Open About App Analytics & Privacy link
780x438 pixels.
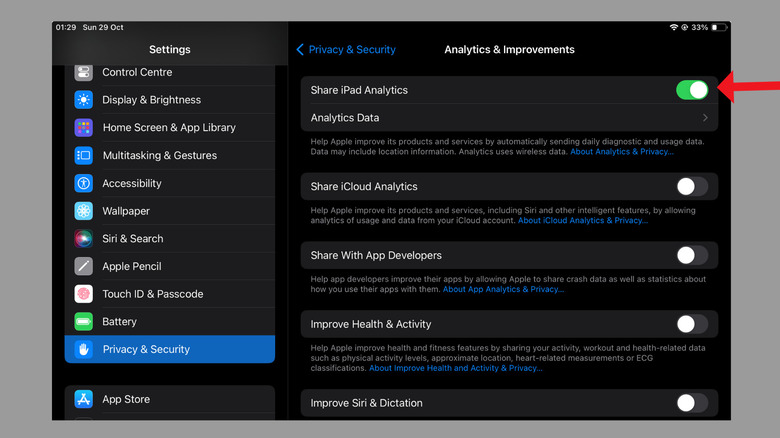(x=503, y=289)
